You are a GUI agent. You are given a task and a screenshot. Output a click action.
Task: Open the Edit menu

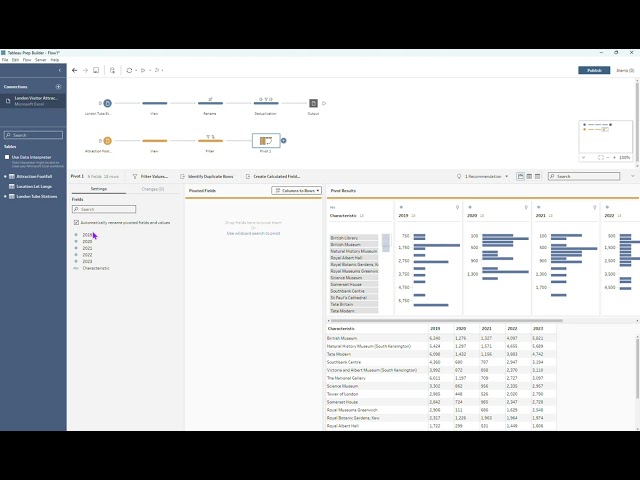pos(15,60)
